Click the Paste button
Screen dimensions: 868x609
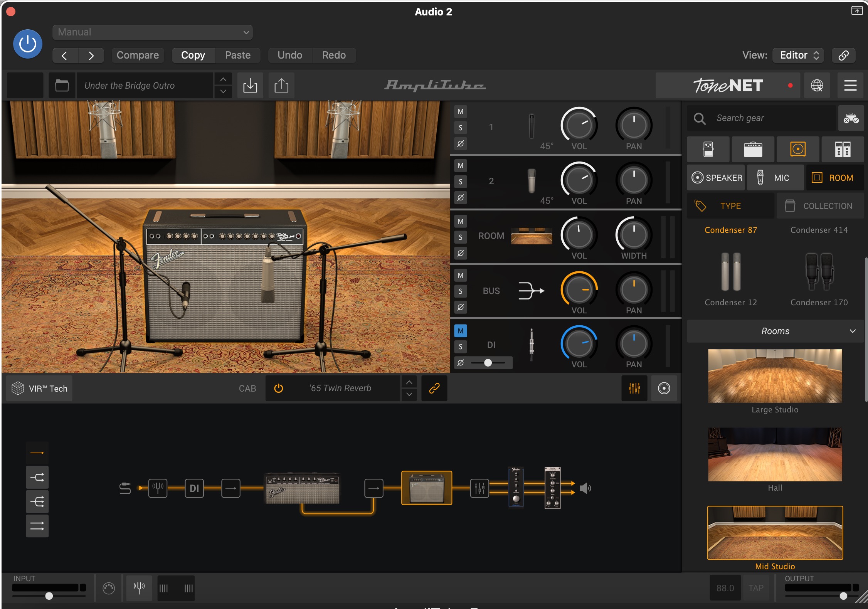coord(238,55)
